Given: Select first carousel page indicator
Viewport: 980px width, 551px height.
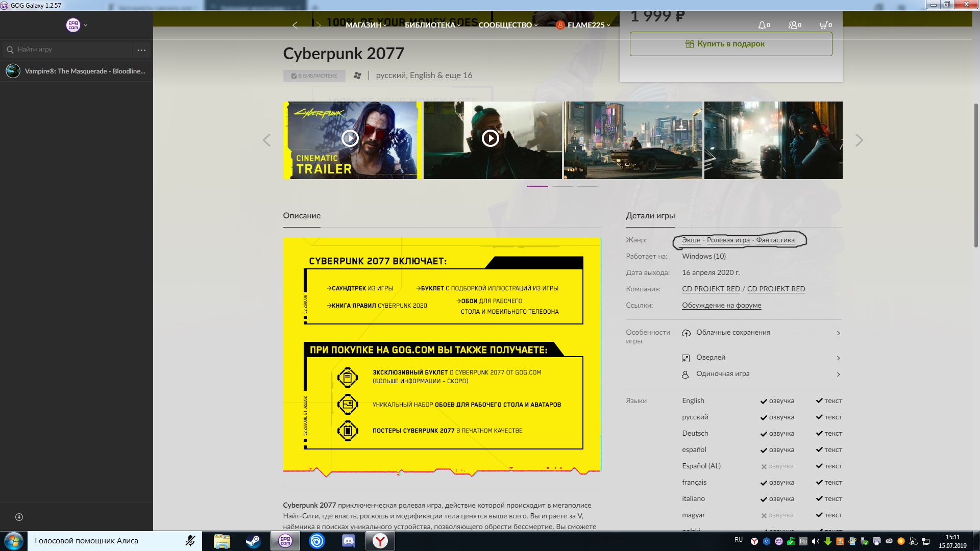Looking at the screenshot, I should point(537,186).
